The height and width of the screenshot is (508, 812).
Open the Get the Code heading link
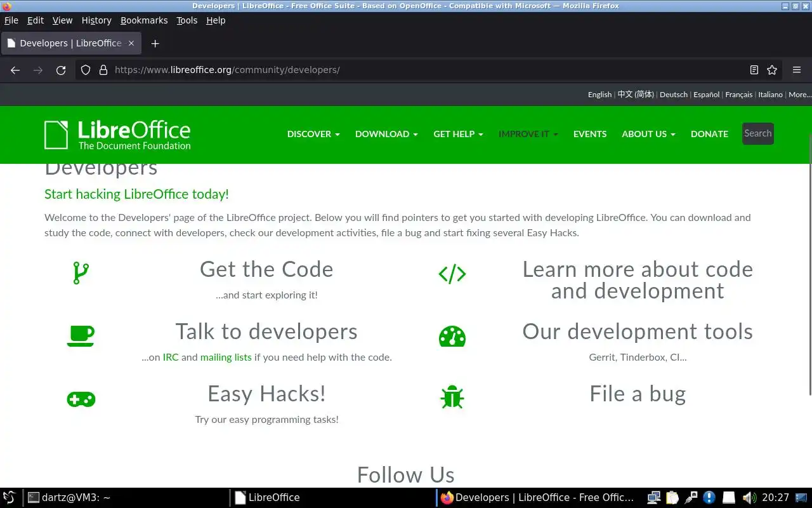tap(266, 269)
